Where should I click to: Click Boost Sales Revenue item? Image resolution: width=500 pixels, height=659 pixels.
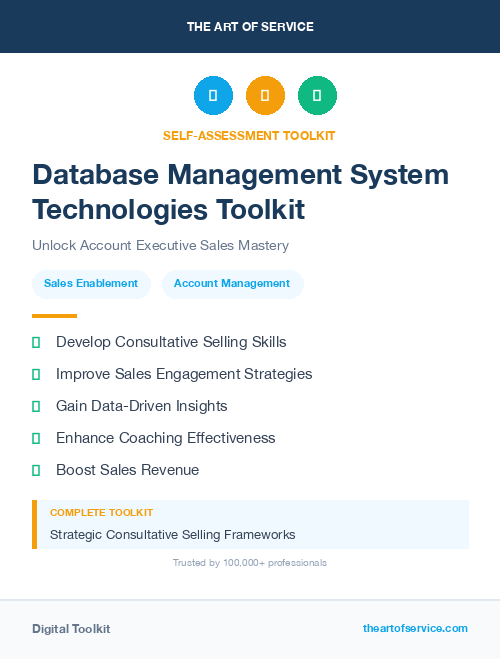click(x=127, y=470)
